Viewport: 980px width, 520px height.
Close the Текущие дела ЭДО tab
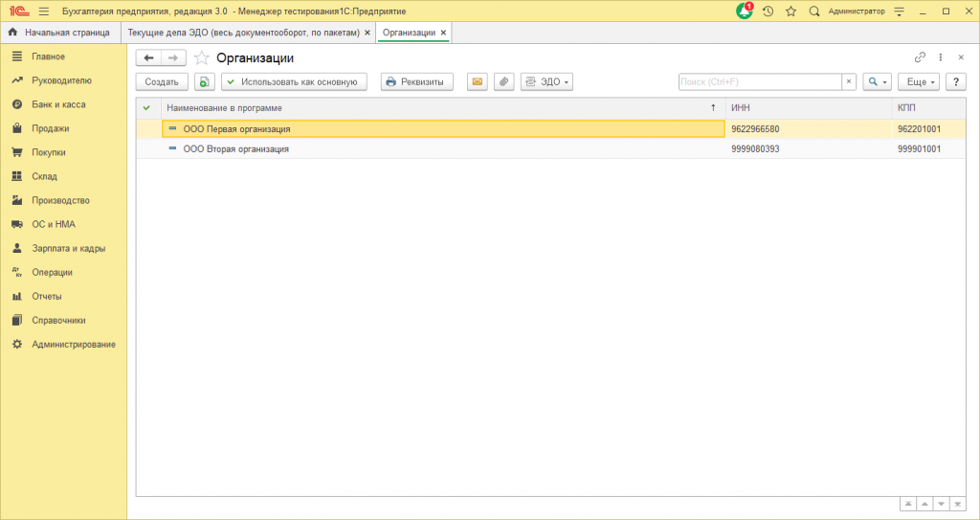coord(367,33)
